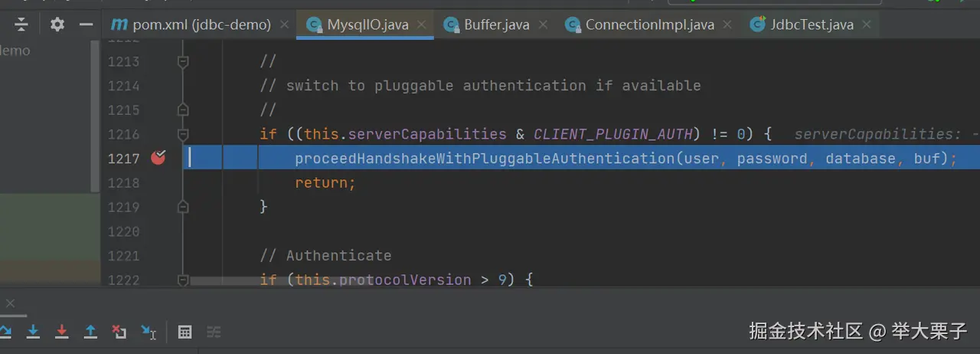The height and width of the screenshot is (354, 980).
Task: Close the debug tab with the X
Action: coord(11,303)
